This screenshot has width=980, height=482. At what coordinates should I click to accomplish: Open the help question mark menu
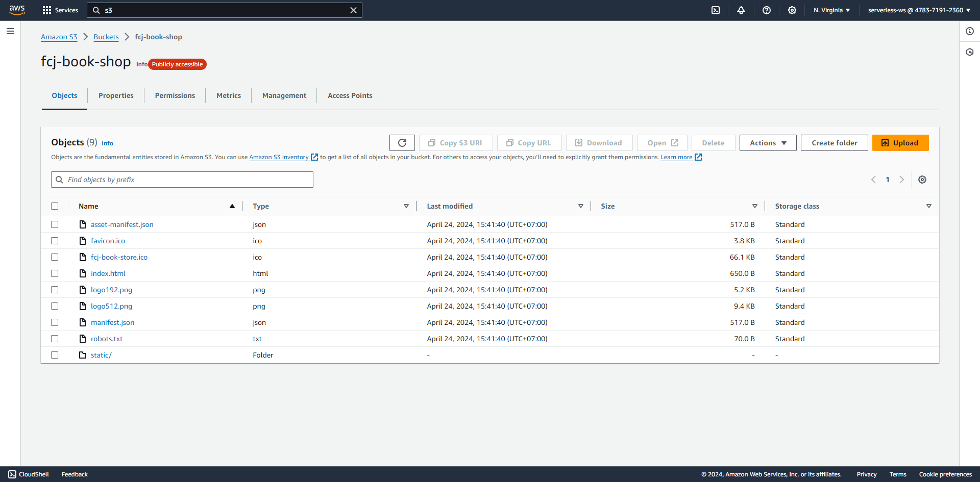tap(767, 10)
